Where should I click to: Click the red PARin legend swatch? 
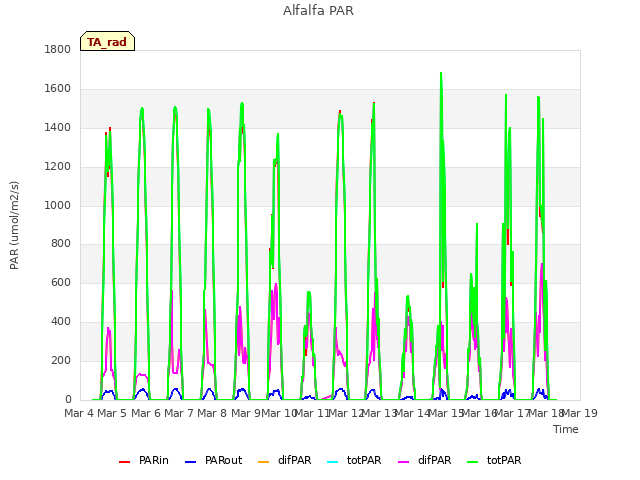point(124,462)
